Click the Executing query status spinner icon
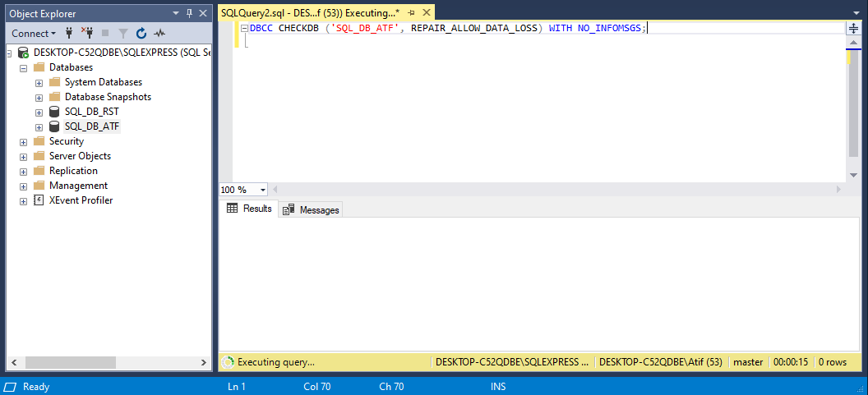868x395 pixels. click(x=227, y=362)
